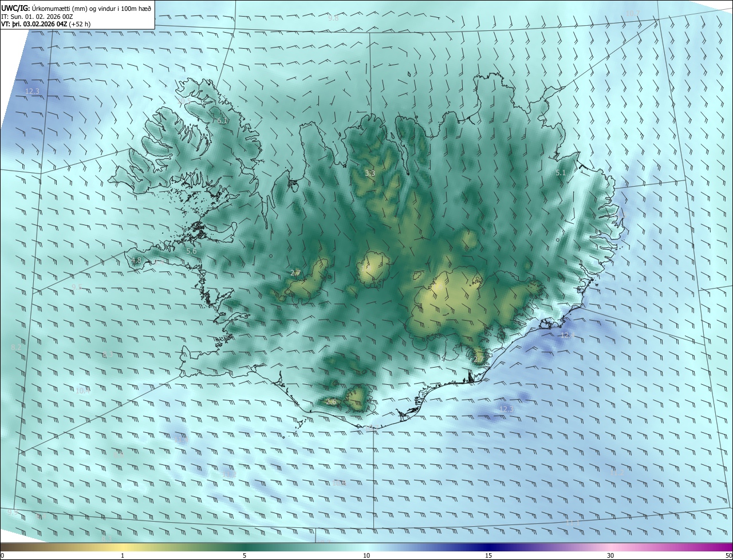
Task: Click the 3.3 value label
Action: point(370,173)
